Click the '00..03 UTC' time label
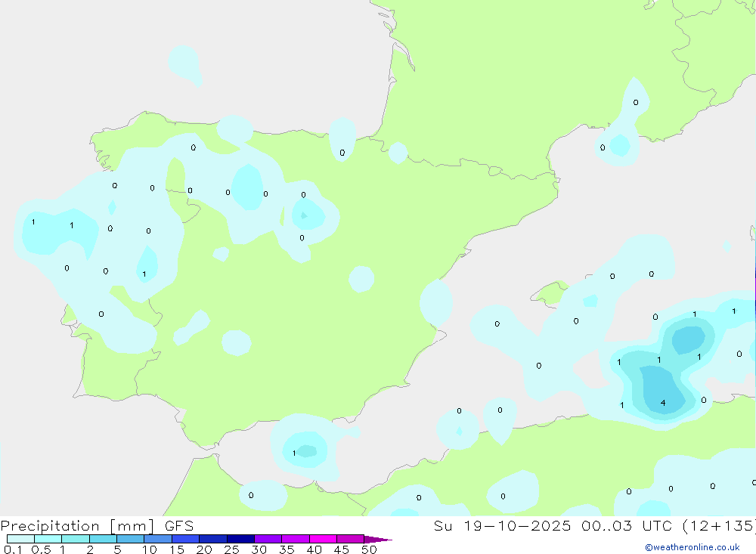 626,525
